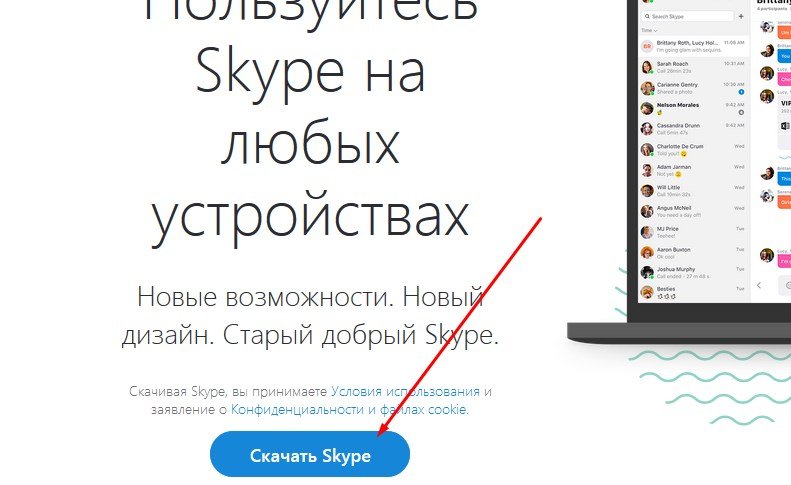Viewport: 791px width, 485px height.
Task: Open Adam Jarman conversation
Action: (694, 170)
